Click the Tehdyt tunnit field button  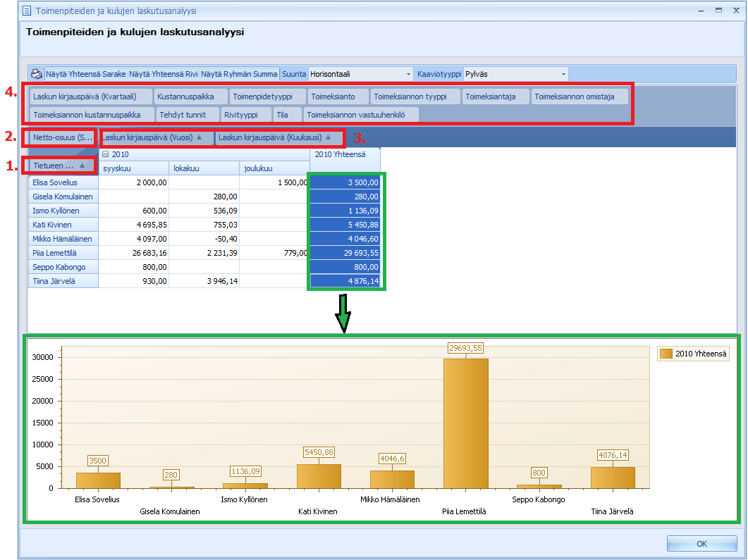tap(188, 115)
